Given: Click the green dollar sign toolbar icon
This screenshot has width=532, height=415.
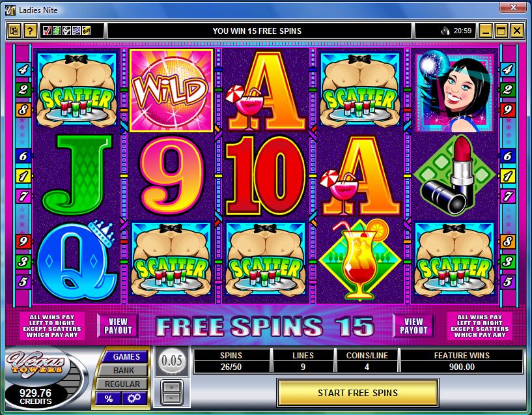Looking at the screenshot, I should click(57, 31).
